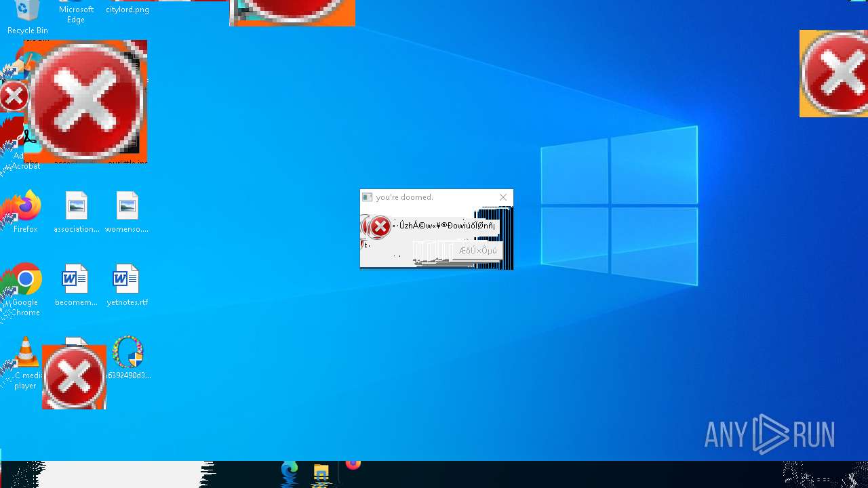Open the yetnotes.rtf document

(127, 285)
